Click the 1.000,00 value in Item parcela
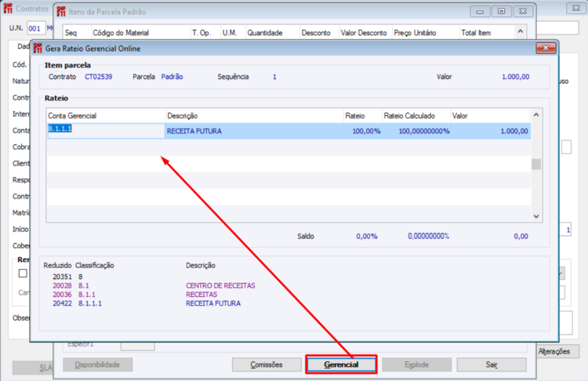Screen dimensions: 588x381 [516, 77]
